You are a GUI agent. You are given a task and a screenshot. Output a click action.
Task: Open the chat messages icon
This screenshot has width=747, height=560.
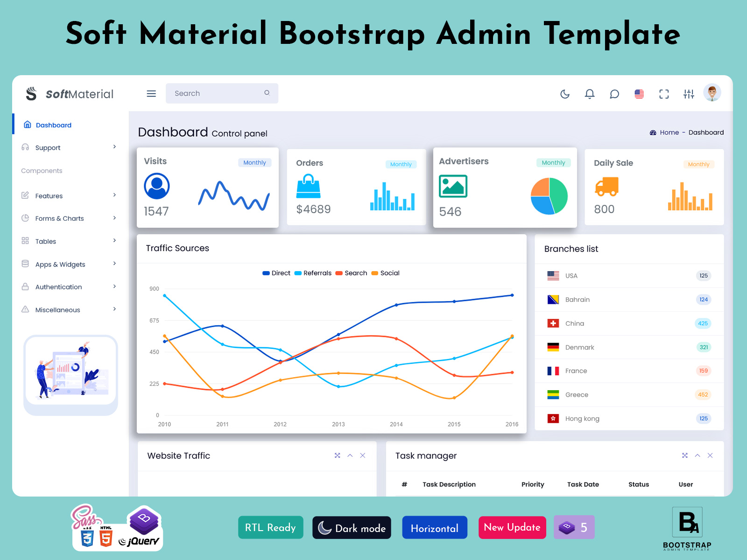[x=614, y=94]
